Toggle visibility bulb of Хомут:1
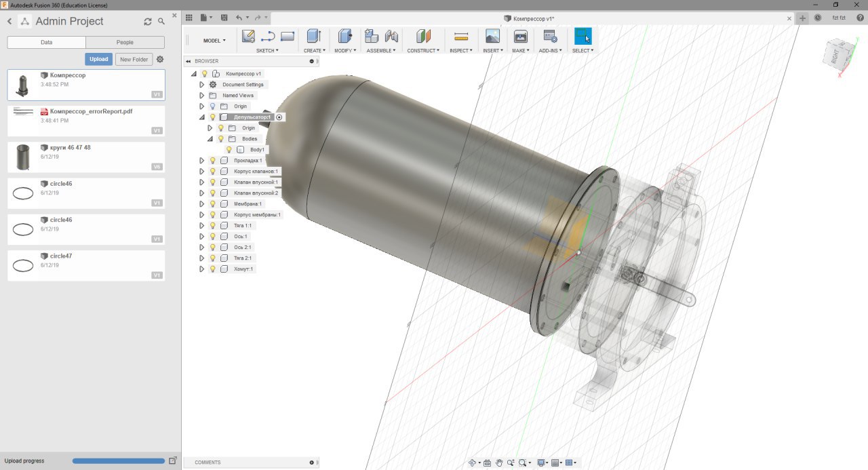This screenshot has width=868, height=470. [x=212, y=269]
